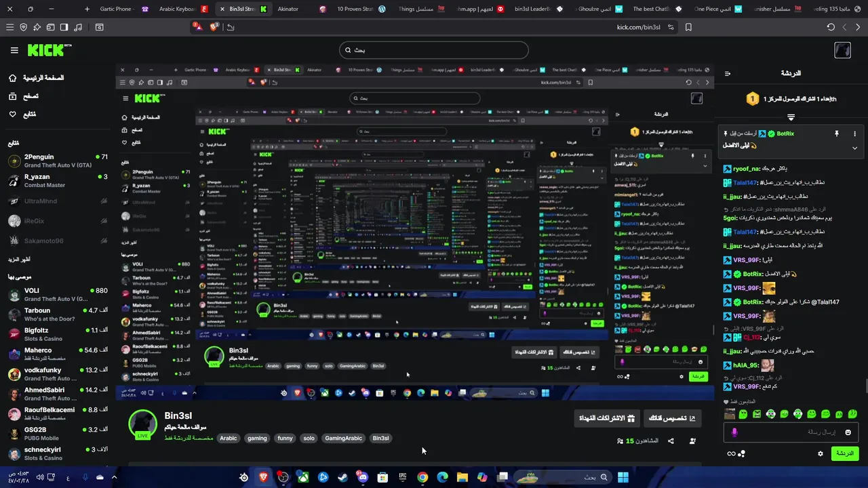The width and height of the screenshot is (868, 488).
Task: Switch to Gartic Phone browser tab
Action: click(124, 9)
